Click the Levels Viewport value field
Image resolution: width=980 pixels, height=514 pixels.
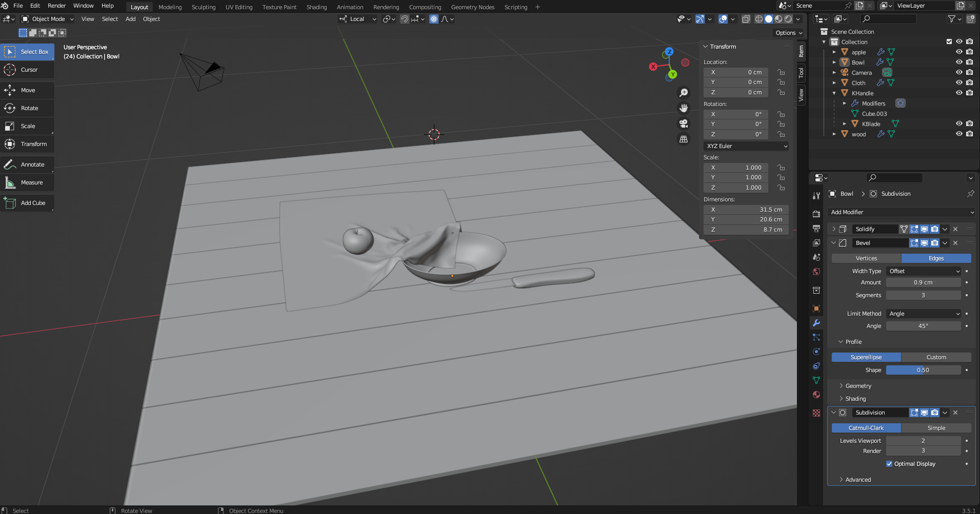(924, 441)
